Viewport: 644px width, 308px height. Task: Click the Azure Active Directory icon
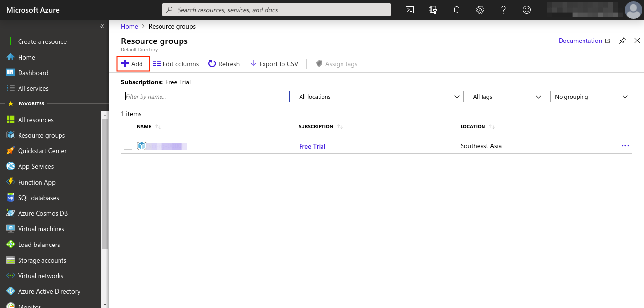[10, 291]
